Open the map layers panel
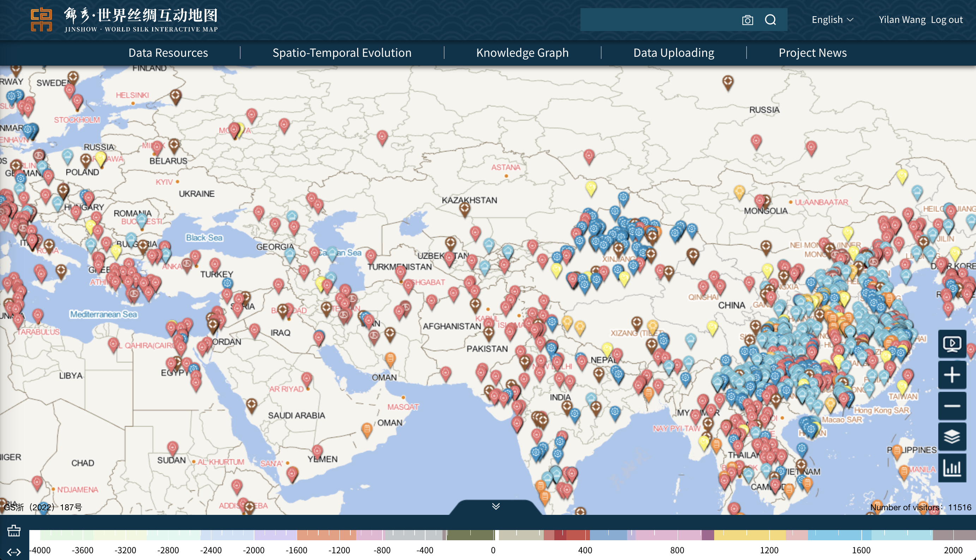Screen dimensions: 976x560 click(x=952, y=437)
